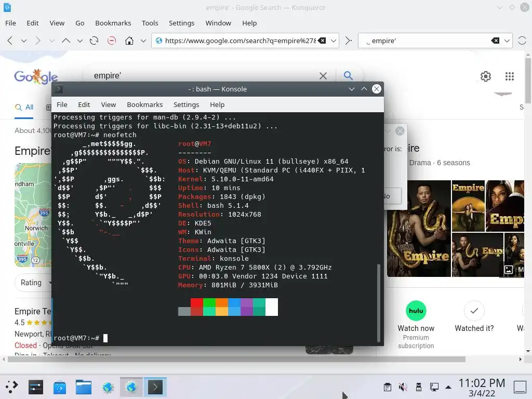Open the Konsole Help menu

217,104
